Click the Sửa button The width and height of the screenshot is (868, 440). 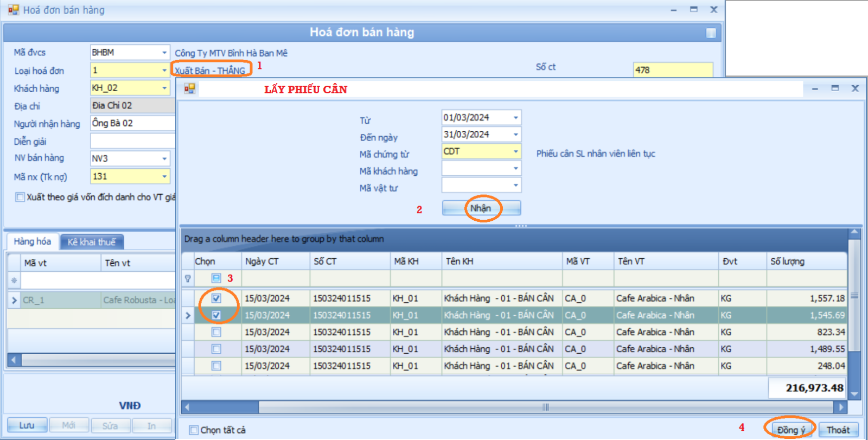coord(110,425)
